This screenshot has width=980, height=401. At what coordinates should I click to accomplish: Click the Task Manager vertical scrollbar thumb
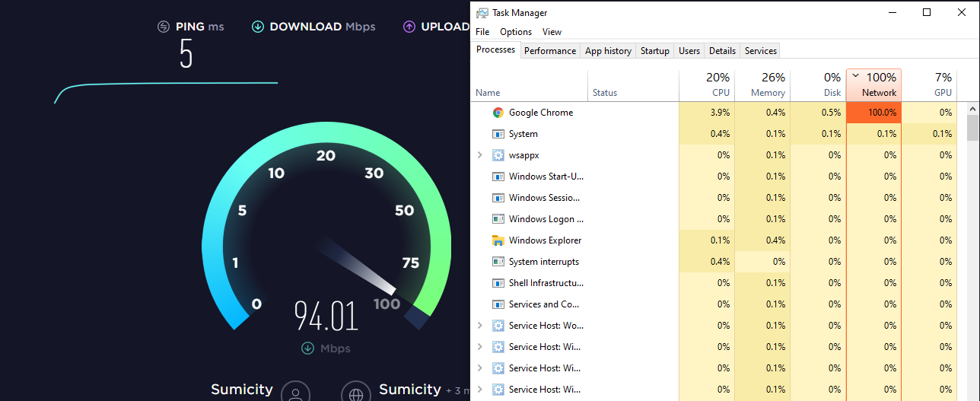pyautogui.click(x=973, y=129)
